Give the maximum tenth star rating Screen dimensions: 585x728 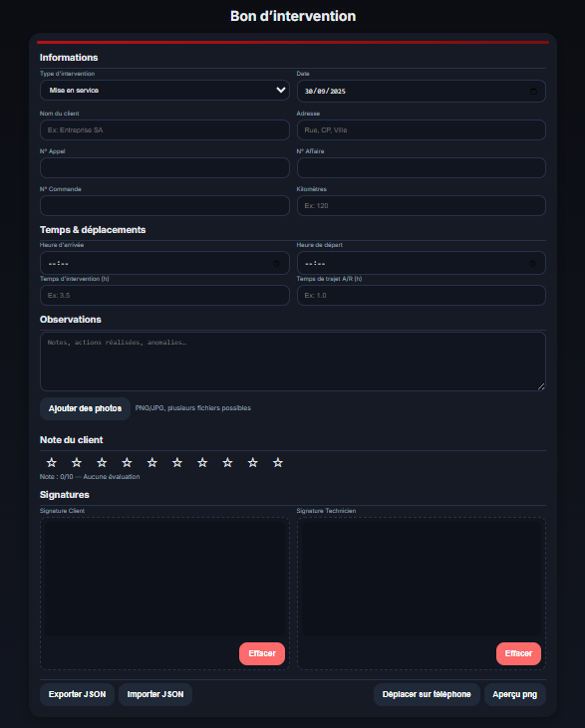(278, 462)
